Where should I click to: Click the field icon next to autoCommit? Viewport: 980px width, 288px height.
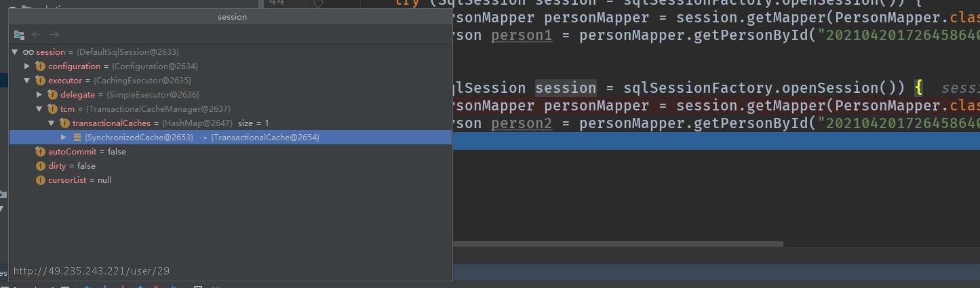click(40, 152)
